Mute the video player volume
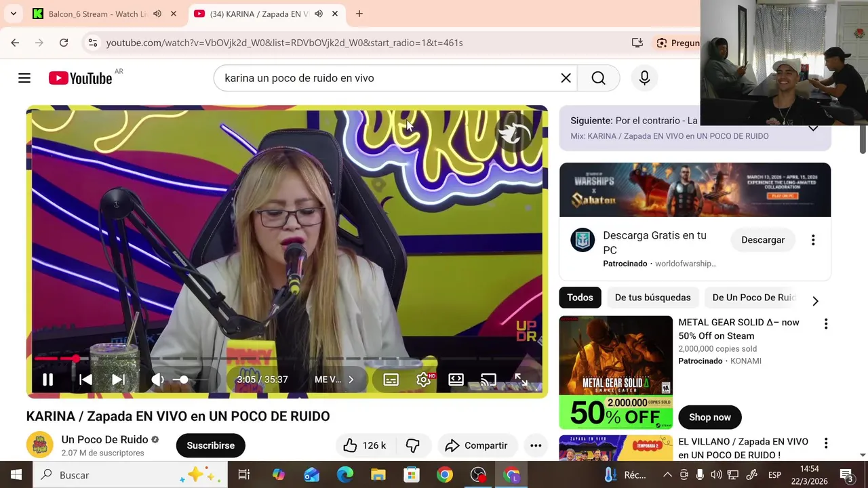This screenshot has width=868, height=488. tap(157, 380)
